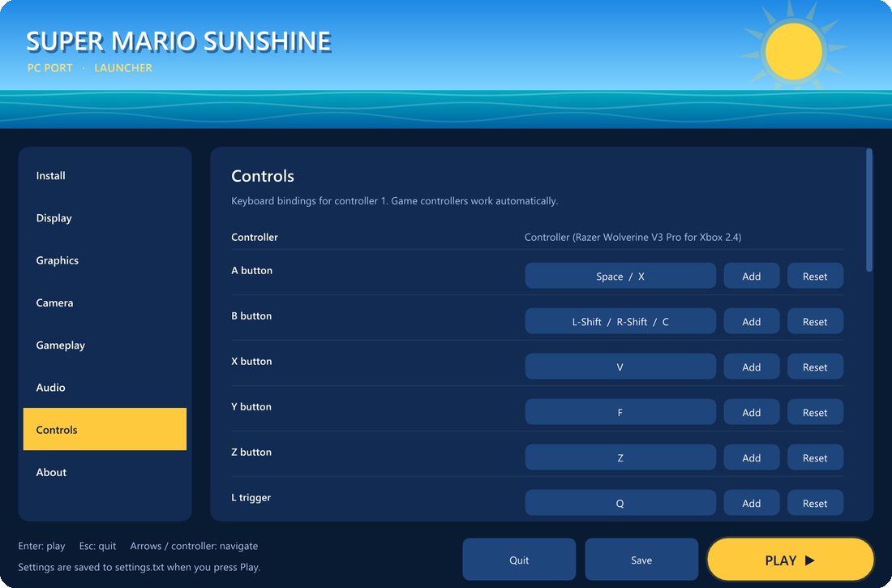Click the "Settings are saved to settings.txt" note
Screen dimensions: 892x588
tap(139, 567)
